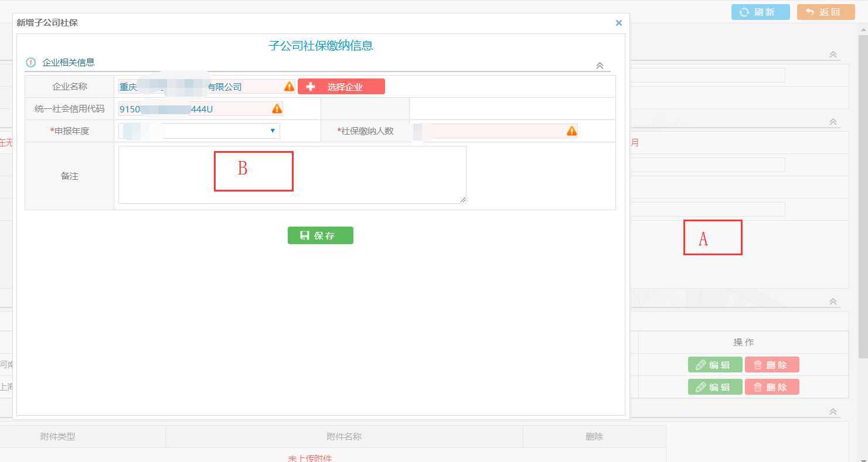
Task: Collapse the section above the 操作 table
Action: [x=833, y=302]
